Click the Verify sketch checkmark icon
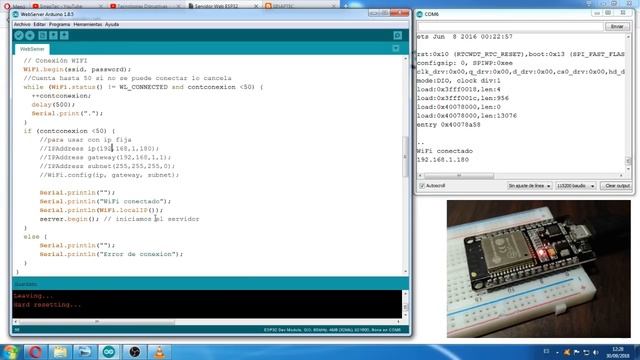This screenshot has height=360, width=640. click(19, 36)
